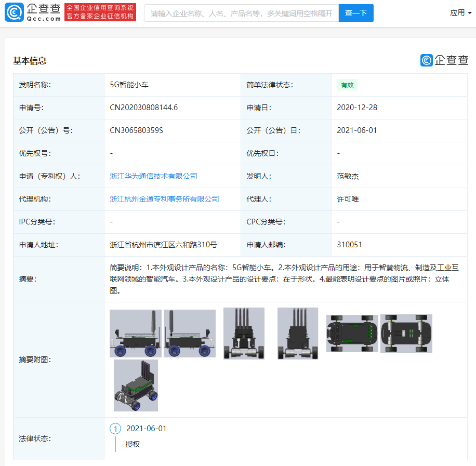The width and height of the screenshot is (476, 466).
Task: Open the top view car thumbnail
Action: tap(352, 334)
